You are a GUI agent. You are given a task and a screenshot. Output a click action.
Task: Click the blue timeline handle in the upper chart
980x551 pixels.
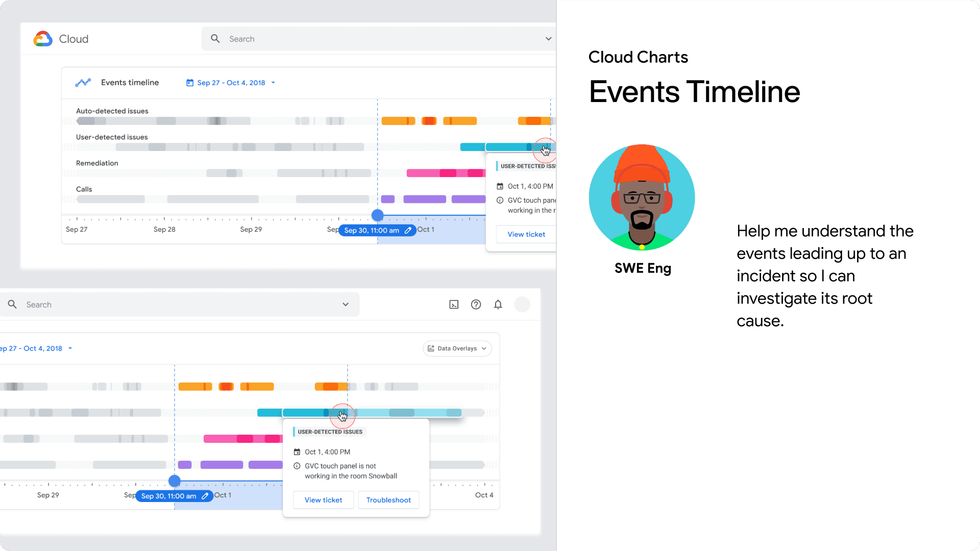click(377, 215)
